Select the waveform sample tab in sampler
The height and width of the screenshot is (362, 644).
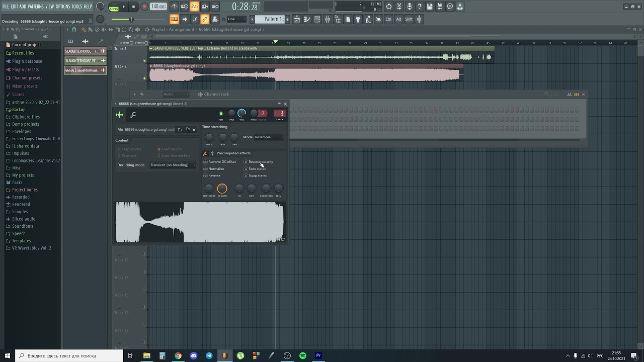tap(120, 115)
